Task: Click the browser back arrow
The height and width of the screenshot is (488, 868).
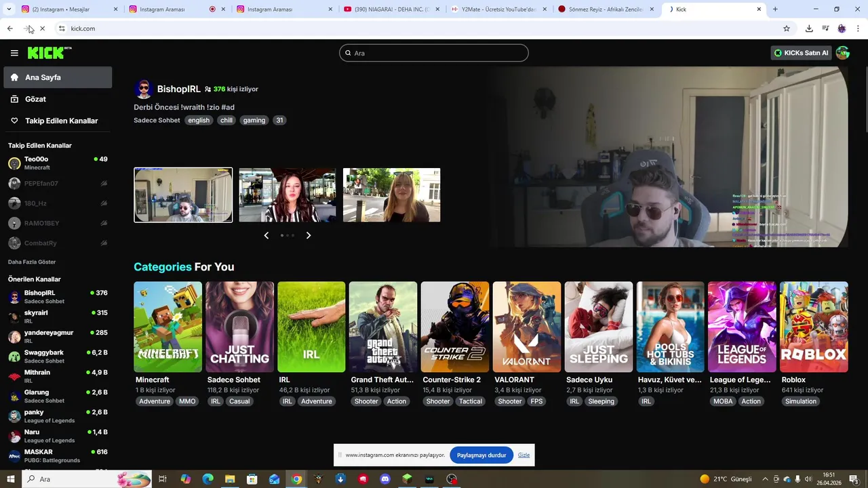Action: click(9, 28)
